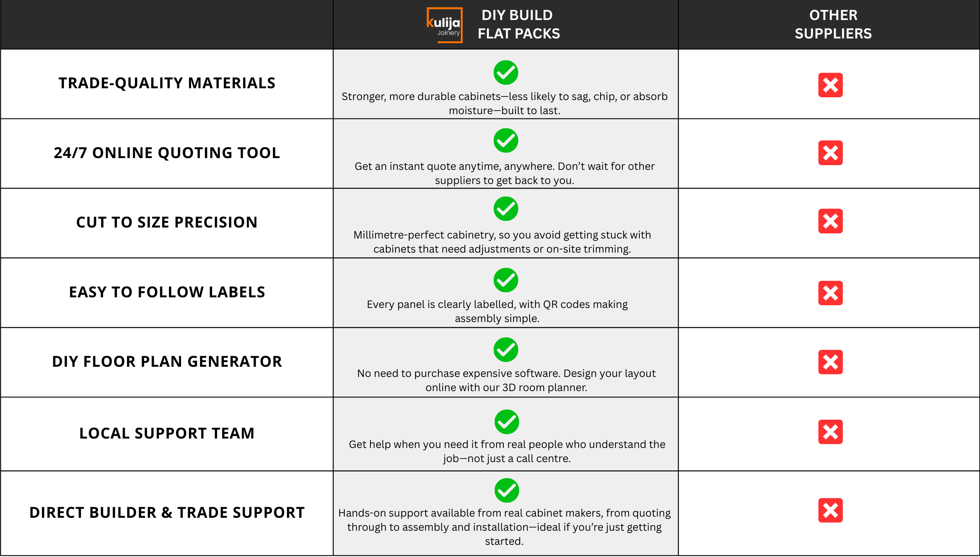
Task: Click the DIY Build Flat Packs column header
Action: (518, 25)
